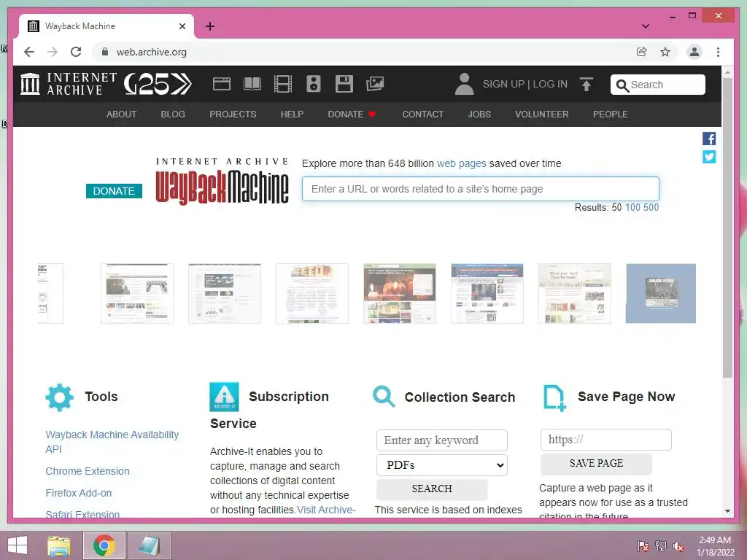Click the page vertical scrollbar thumb
This screenshot has width=747, height=560.
(x=727, y=227)
